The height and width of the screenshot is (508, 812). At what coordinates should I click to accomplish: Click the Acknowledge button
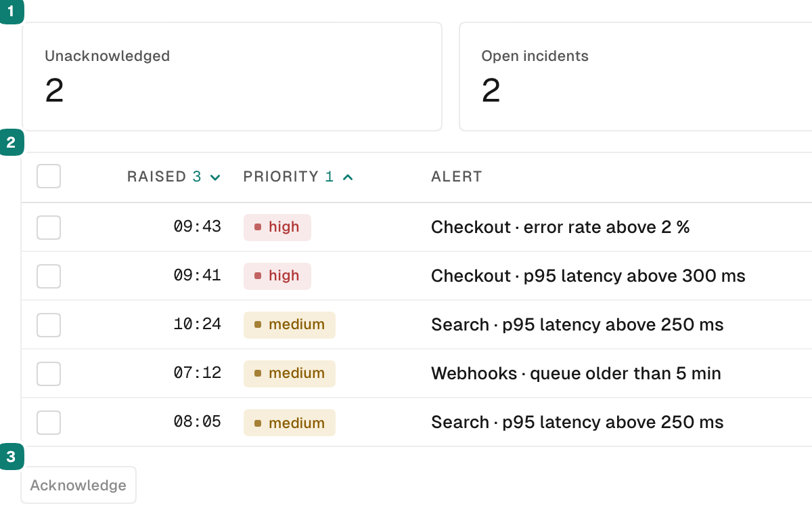click(78, 485)
